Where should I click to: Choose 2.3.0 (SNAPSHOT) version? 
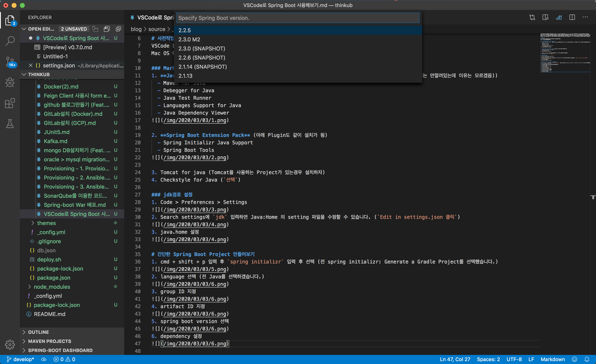[298, 49]
